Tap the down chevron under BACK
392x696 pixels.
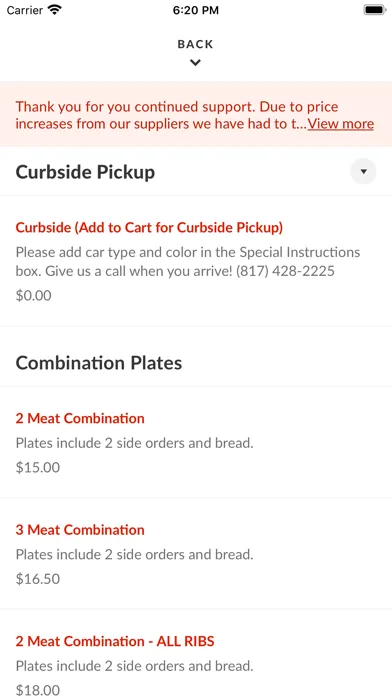pos(195,63)
